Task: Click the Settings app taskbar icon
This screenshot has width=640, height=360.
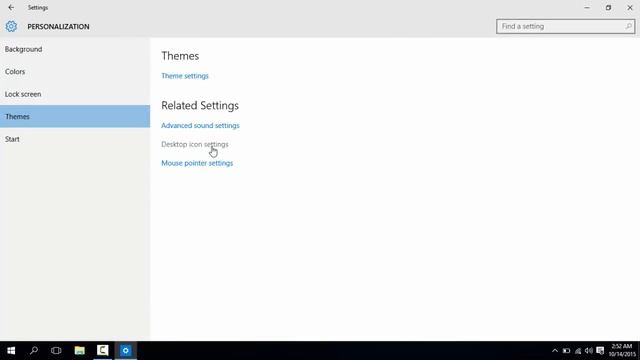Action: pyautogui.click(x=126, y=351)
